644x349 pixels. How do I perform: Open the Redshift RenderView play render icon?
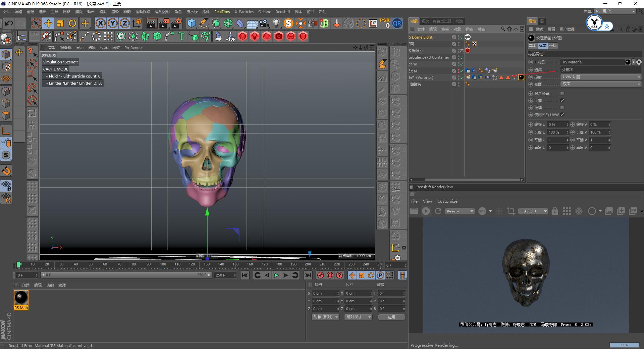[x=426, y=211]
